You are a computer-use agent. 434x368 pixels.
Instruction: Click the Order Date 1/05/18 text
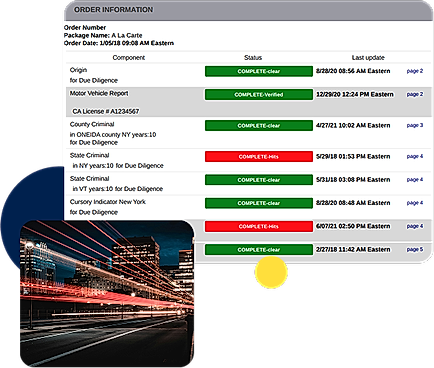(x=119, y=43)
